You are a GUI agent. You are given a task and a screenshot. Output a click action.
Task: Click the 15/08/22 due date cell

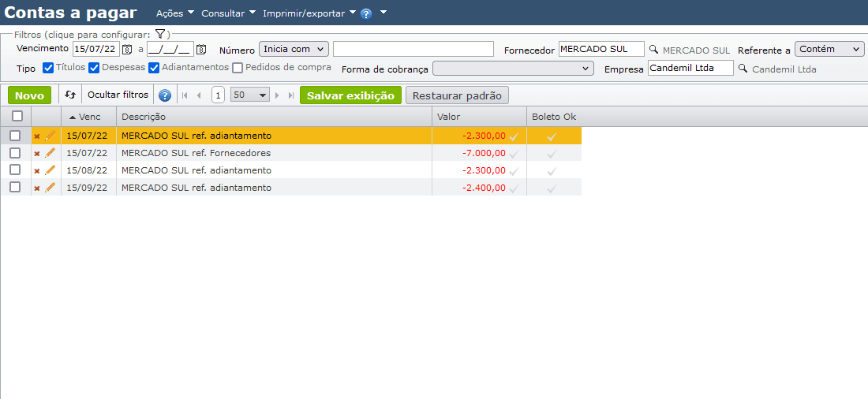pos(87,170)
